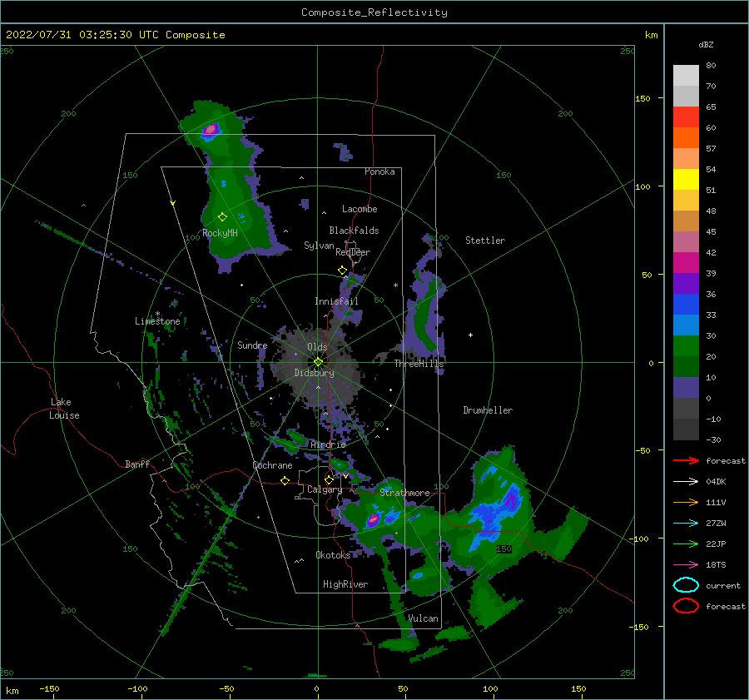Select the 10 dBZ purple swatch
749x700 pixels.
point(686,387)
